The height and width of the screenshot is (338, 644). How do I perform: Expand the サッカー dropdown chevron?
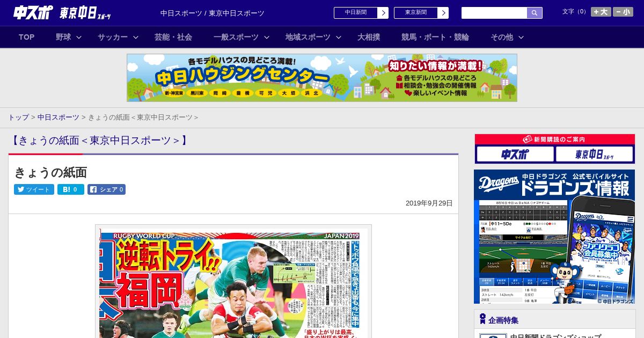pos(136,38)
